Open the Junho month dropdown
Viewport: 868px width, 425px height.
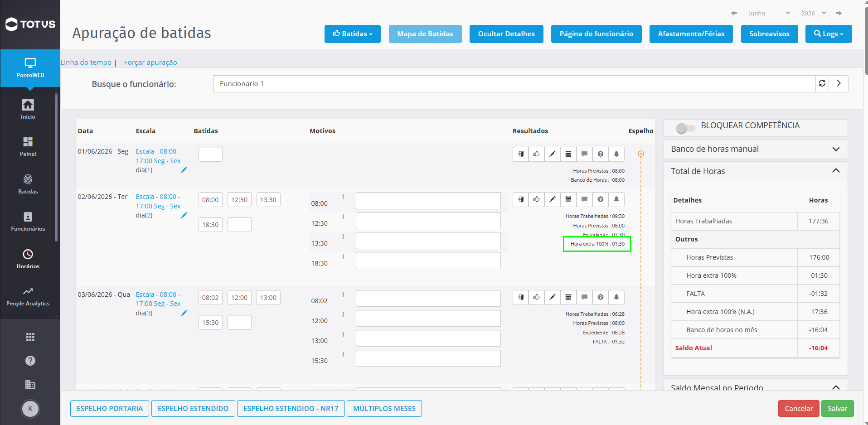pos(769,13)
